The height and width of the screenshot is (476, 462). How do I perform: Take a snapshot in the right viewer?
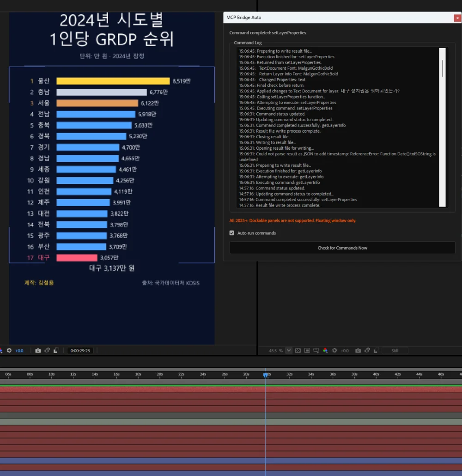point(358,351)
